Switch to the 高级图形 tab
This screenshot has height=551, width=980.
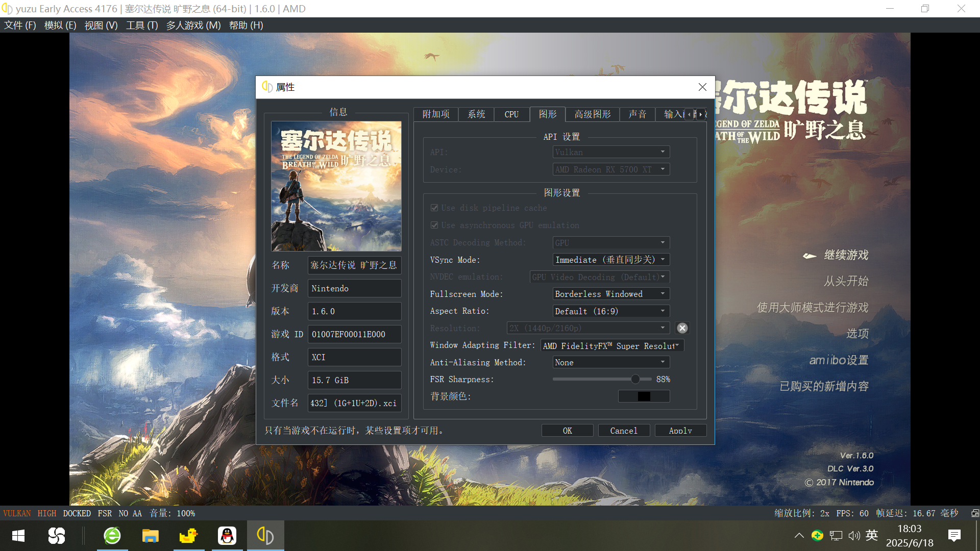(593, 114)
